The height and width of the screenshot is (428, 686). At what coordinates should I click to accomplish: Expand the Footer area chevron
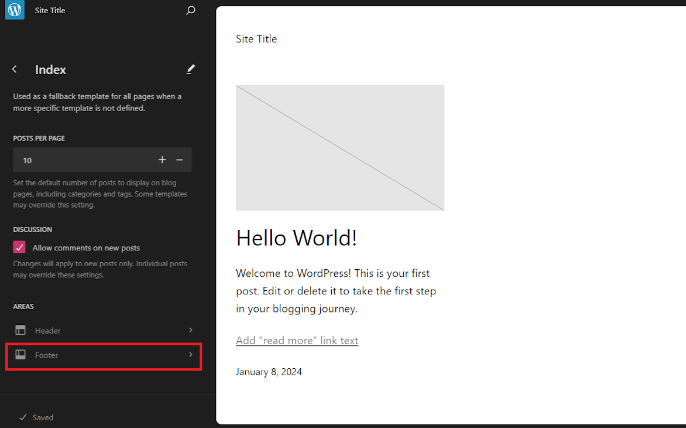click(x=190, y=355)
